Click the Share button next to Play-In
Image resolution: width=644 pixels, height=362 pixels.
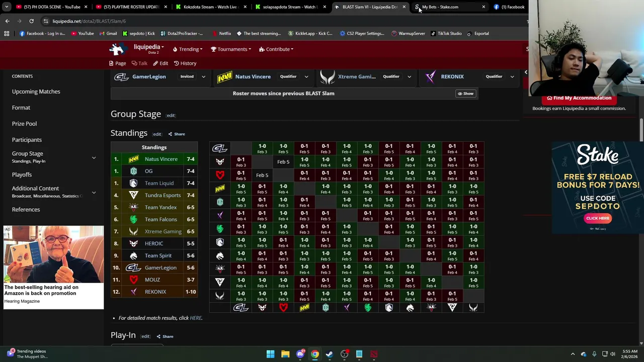click(165, 336)
